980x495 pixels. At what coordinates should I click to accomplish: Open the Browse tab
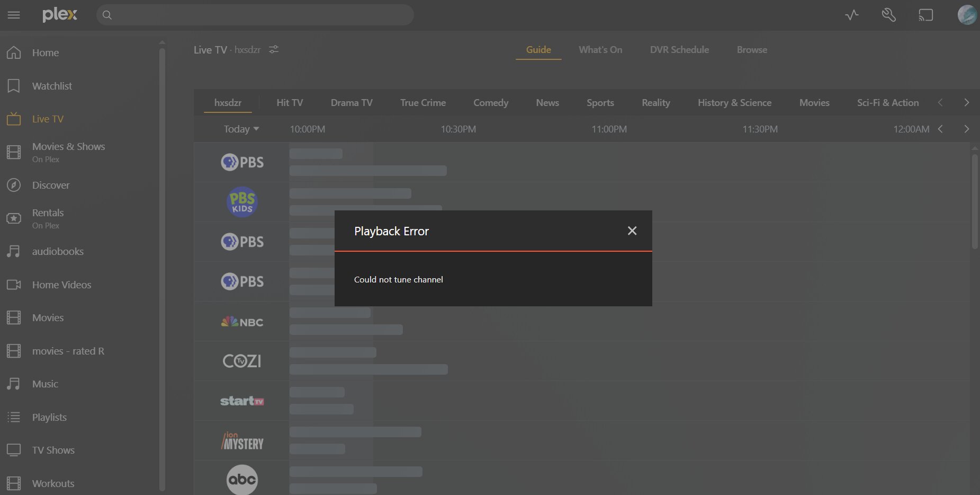point(752,49)
